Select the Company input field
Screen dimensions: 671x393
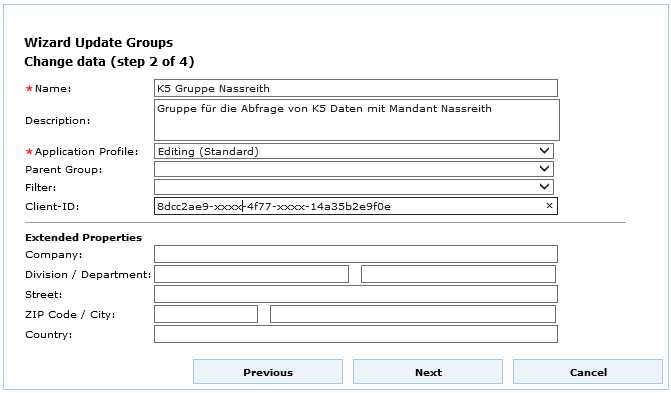[x=356, y=254]
